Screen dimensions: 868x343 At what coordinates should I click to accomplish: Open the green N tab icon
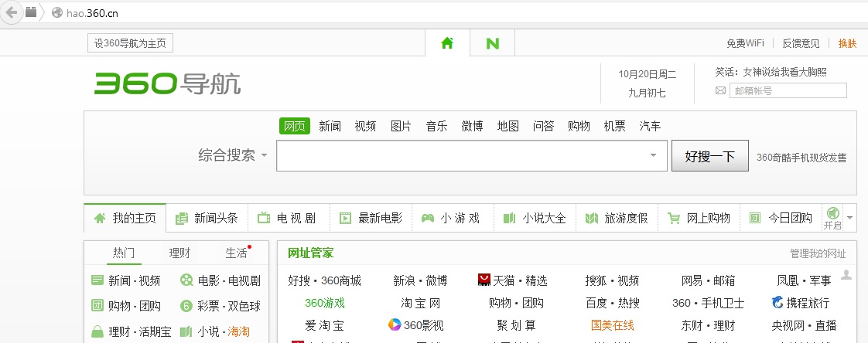pos(492,44)
